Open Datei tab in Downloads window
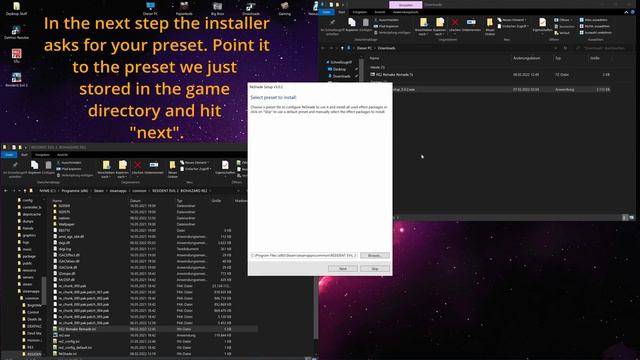Screen dimensions: 640x360 327,12
